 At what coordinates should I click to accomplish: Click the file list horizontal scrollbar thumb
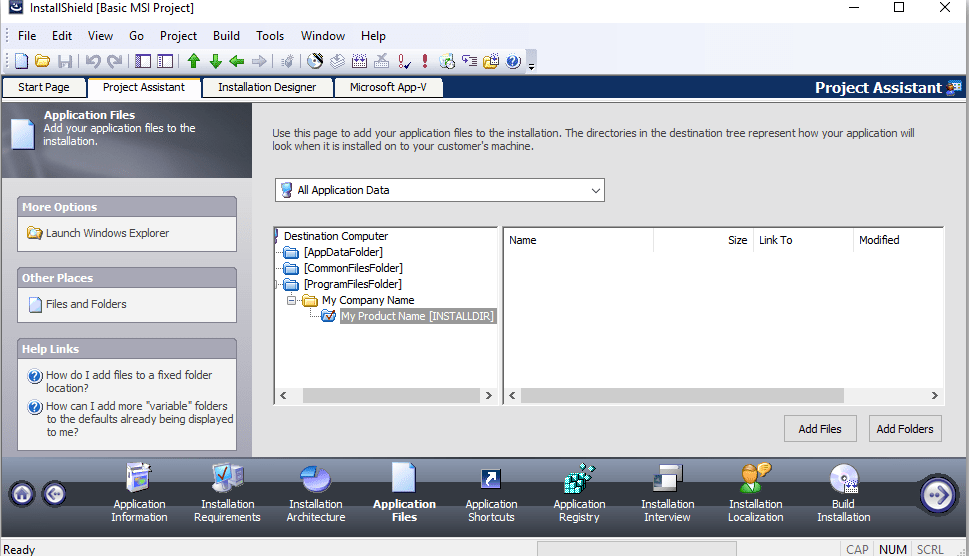682,395
